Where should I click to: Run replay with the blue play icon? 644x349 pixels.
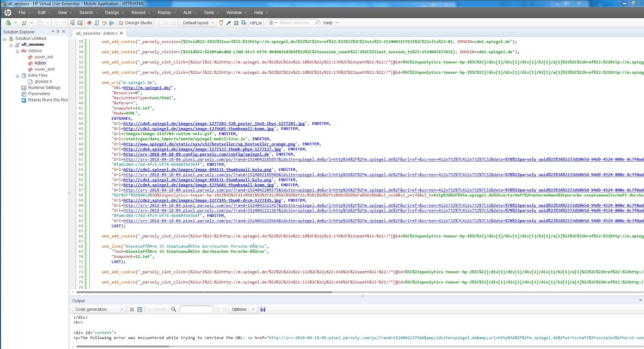click(x=112, y=23)
